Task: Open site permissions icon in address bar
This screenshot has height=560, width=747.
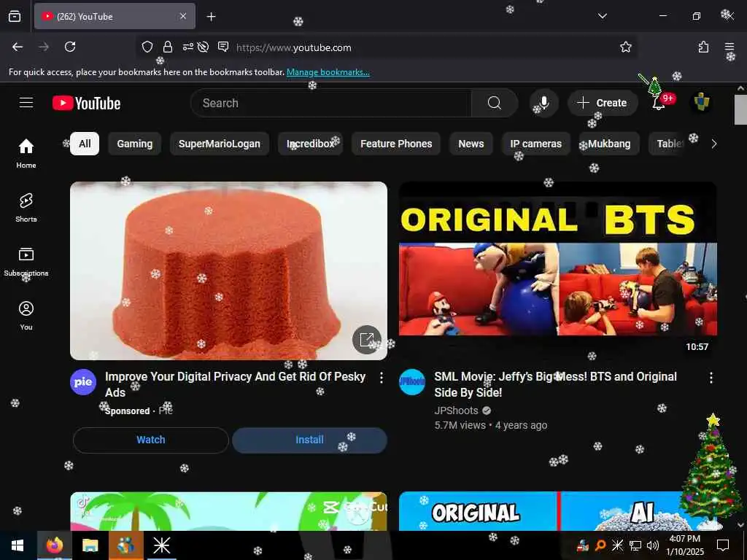Action: coord(187,47)
